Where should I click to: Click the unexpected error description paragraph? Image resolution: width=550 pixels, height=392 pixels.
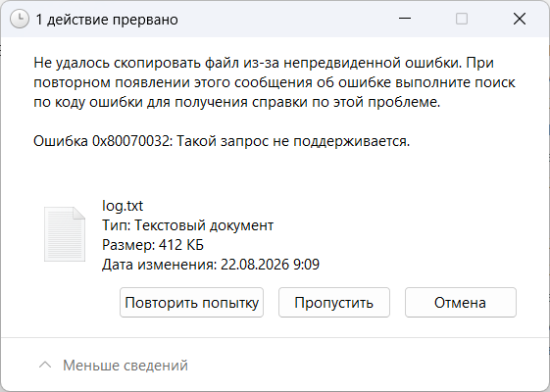coord(275,82)
